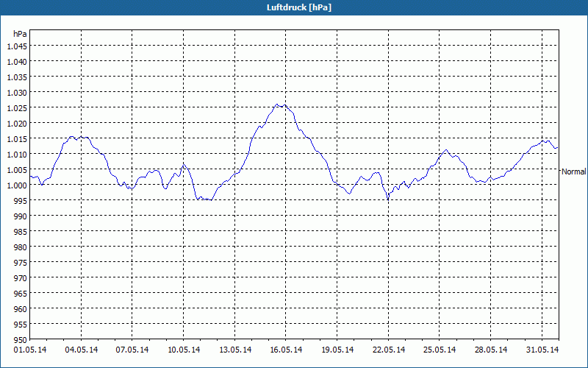Select the 1.010 y-axis value

pos(17,155)
